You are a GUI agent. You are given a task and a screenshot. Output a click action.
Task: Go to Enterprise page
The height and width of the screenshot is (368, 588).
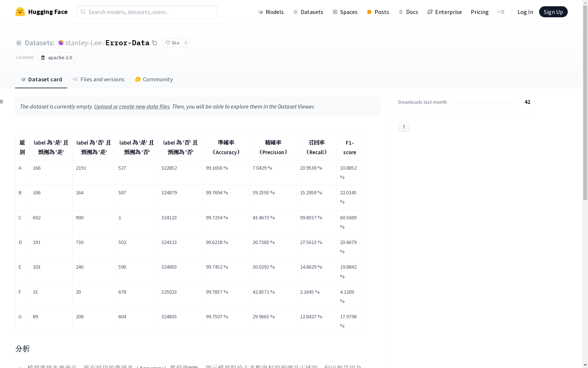point(444,12)
